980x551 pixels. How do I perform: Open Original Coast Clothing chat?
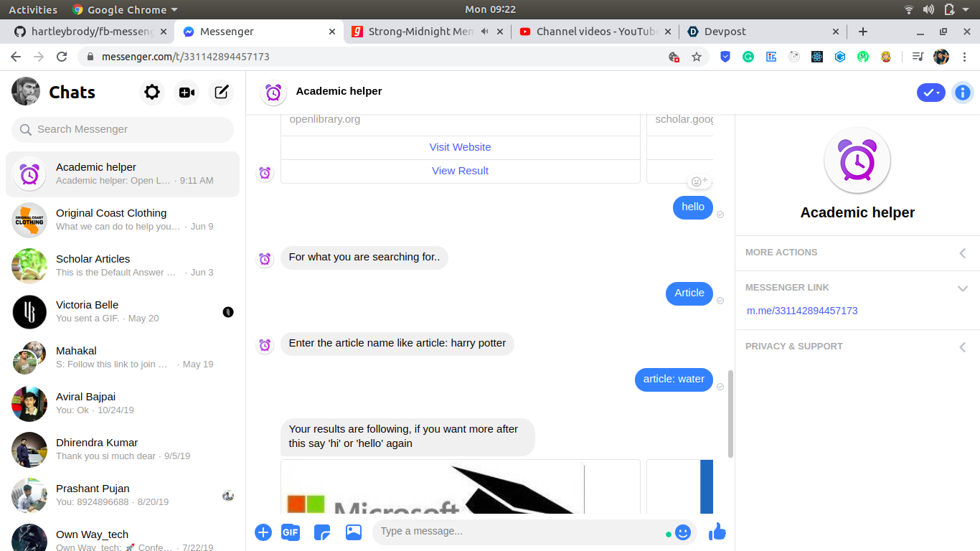[123, 220]
